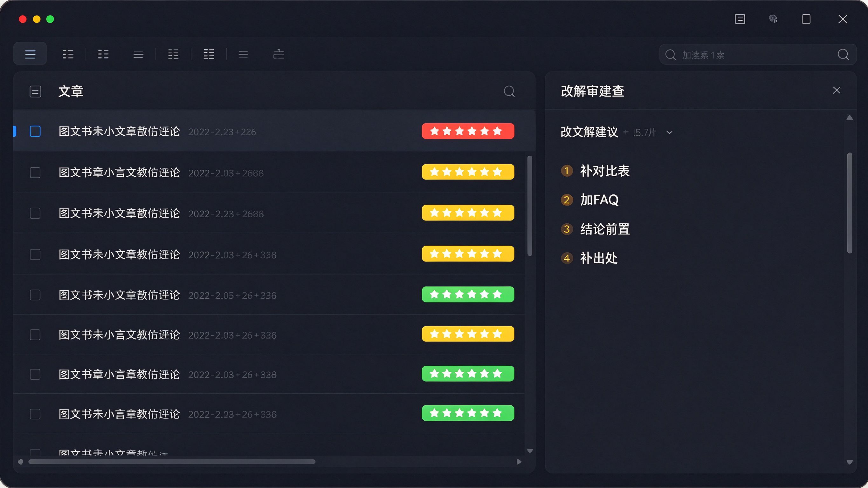Click the 改文解建议 section heading

(x=589, y=132)
